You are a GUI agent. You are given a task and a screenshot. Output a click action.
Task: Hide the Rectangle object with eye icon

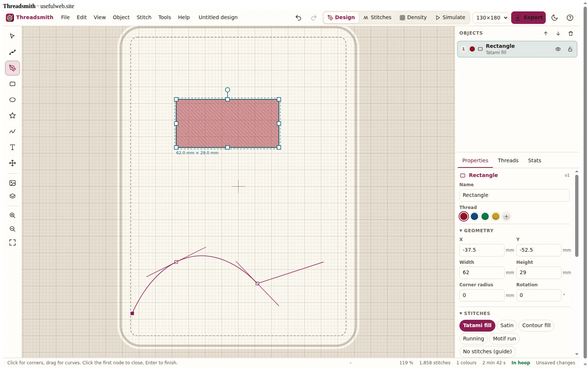point(558,49)
